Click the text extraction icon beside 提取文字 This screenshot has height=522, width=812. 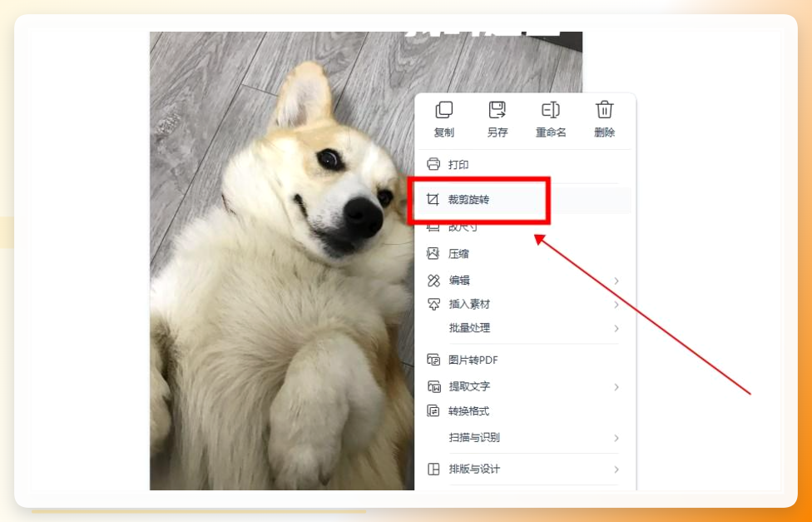[x=433, y=386]
